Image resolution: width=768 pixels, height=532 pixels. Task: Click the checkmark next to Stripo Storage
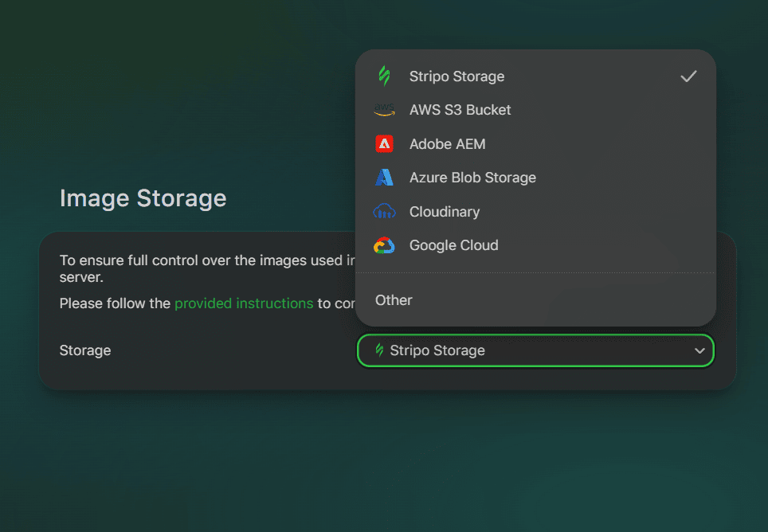[688, 76]
